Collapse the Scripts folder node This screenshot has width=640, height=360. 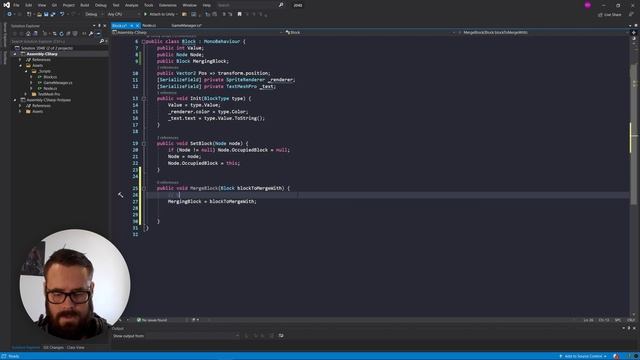[26, 71]
